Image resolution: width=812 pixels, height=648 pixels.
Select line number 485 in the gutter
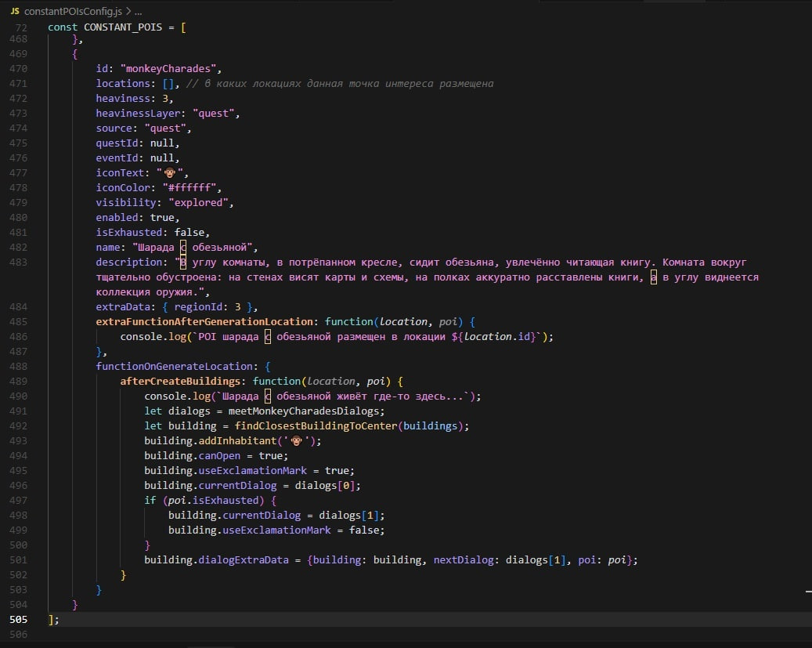click(16, 321)
